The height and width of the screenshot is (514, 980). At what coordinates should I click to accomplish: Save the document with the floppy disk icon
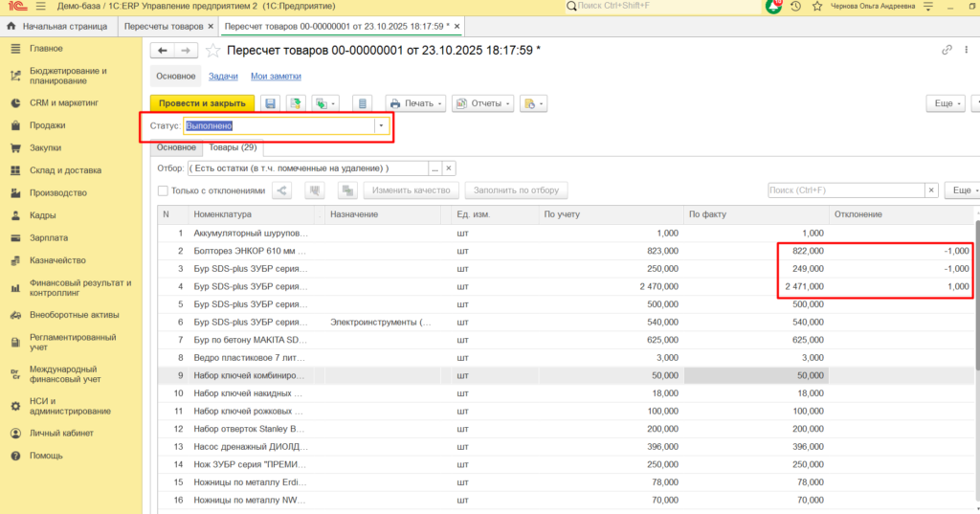(270, 103)
